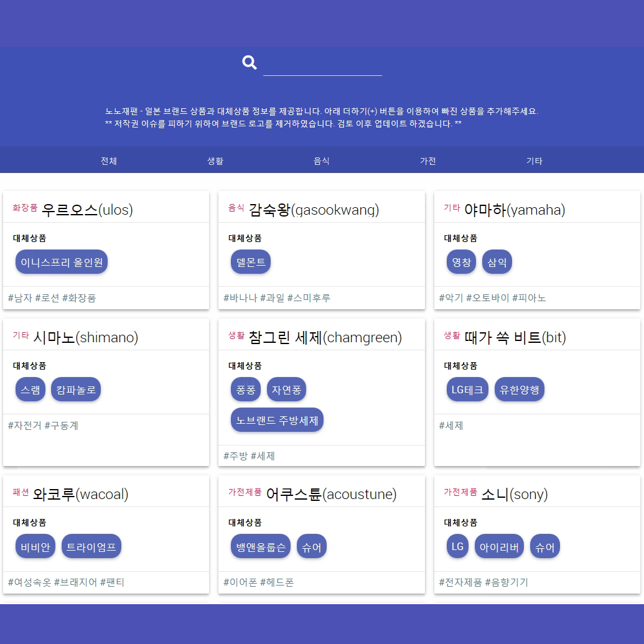Click the 감숙왕(gasookwang) title

[314, 210]
